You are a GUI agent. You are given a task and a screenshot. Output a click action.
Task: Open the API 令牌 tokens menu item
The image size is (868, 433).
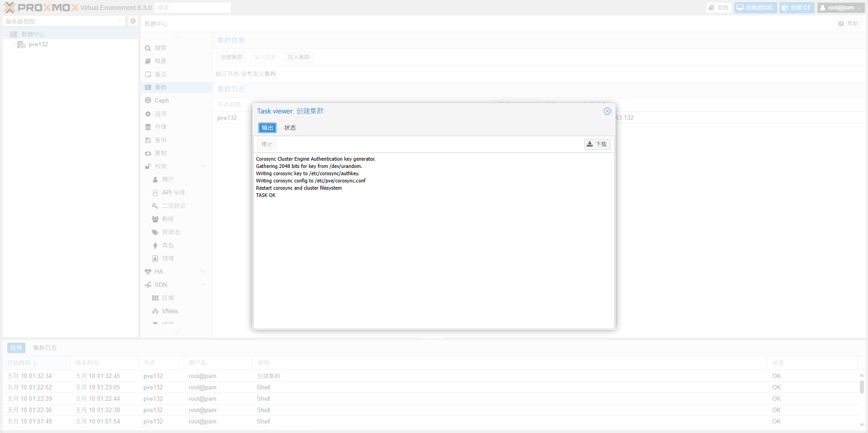(x=176, y=192)
